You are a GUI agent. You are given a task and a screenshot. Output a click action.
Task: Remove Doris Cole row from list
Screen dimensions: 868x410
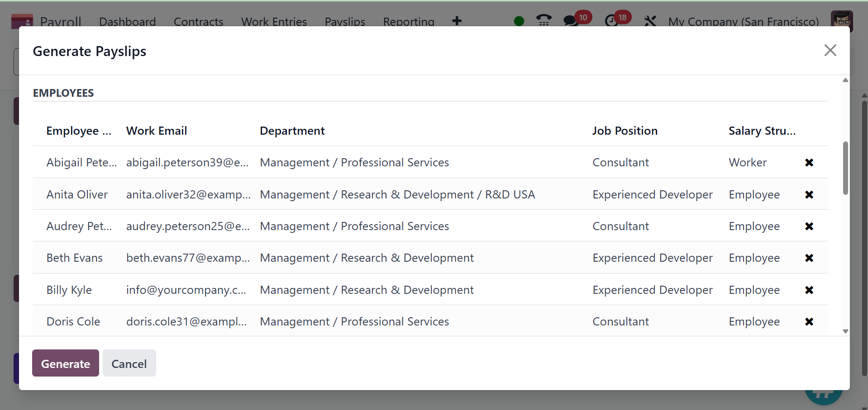point(809,322)
